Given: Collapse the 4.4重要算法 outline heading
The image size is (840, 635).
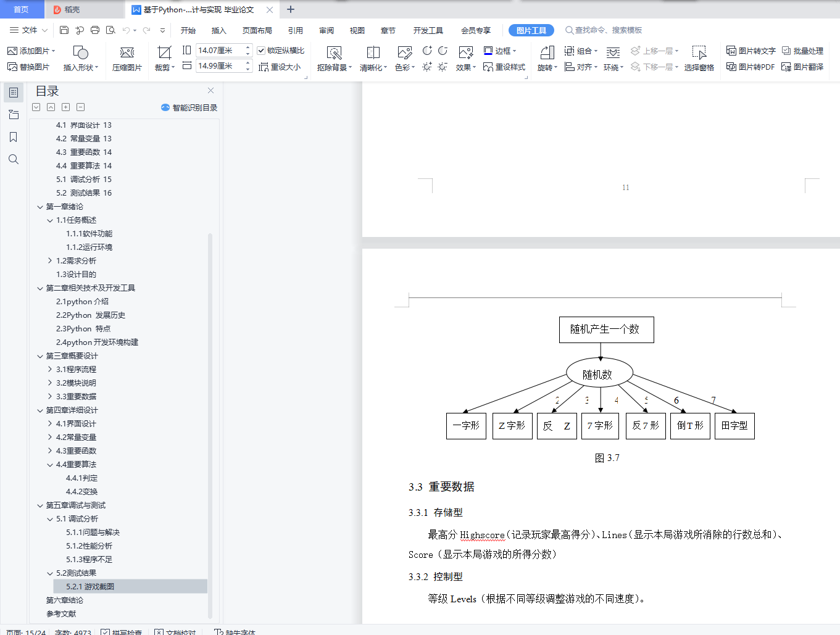Looking at the screenshot, I should [50, 465].
